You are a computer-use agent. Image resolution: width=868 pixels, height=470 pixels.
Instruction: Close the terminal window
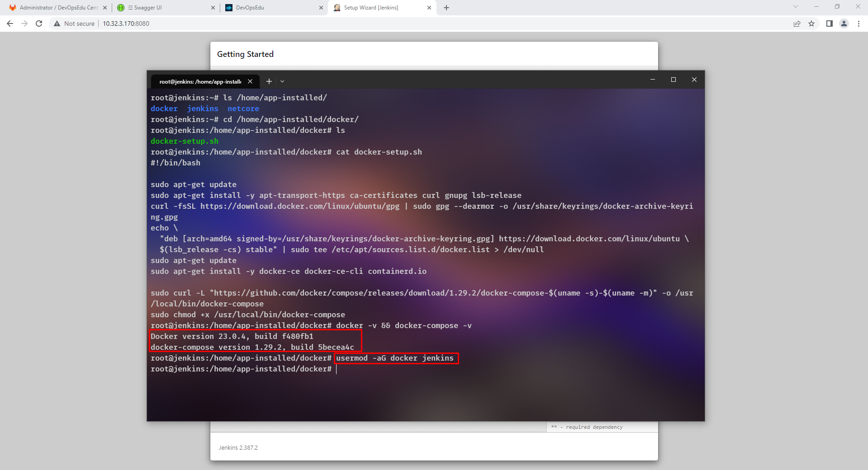click(694, 80)
